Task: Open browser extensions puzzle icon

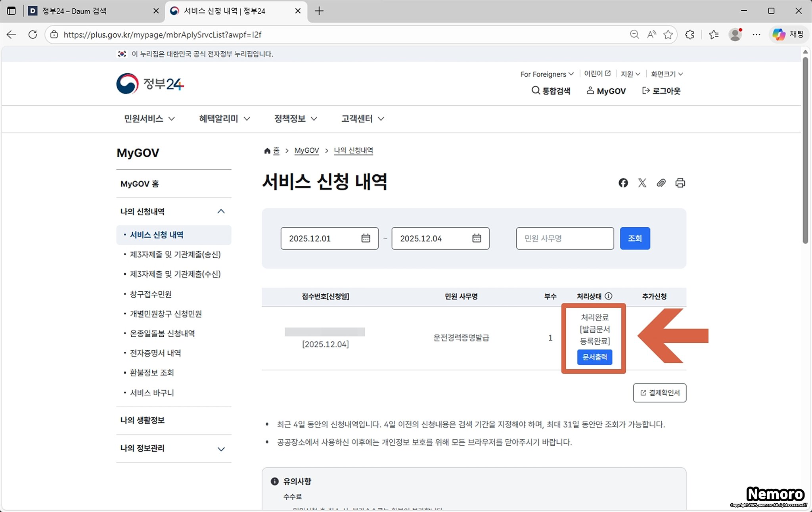Action: pos(690,35)
